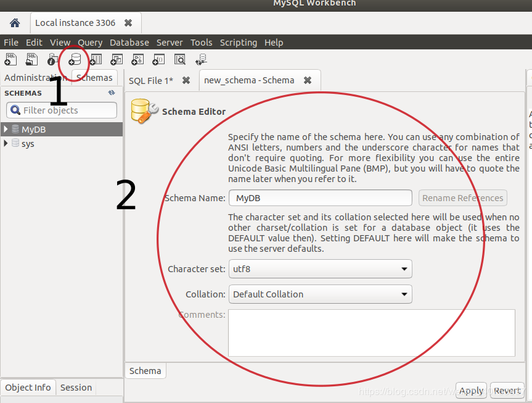Open the Collation dropdown
Image resolution: width=532 pixels, height=403 pixels.
tap(321, 294)
